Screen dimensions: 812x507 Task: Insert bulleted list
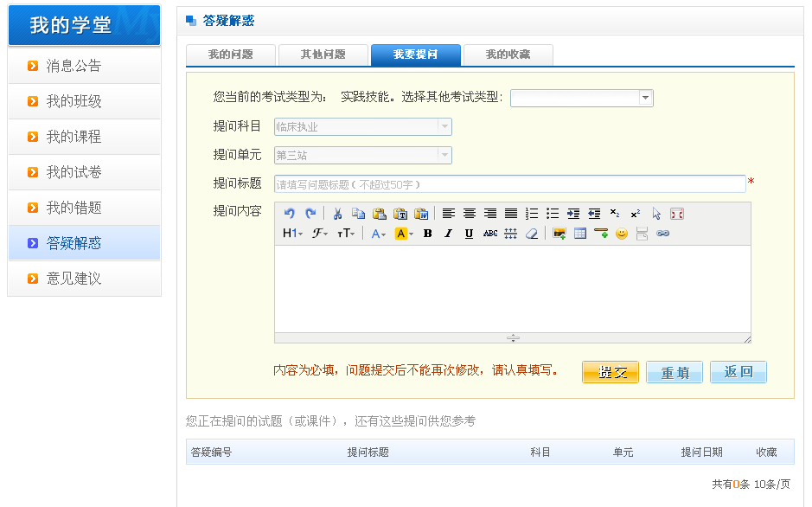point(553,214)
